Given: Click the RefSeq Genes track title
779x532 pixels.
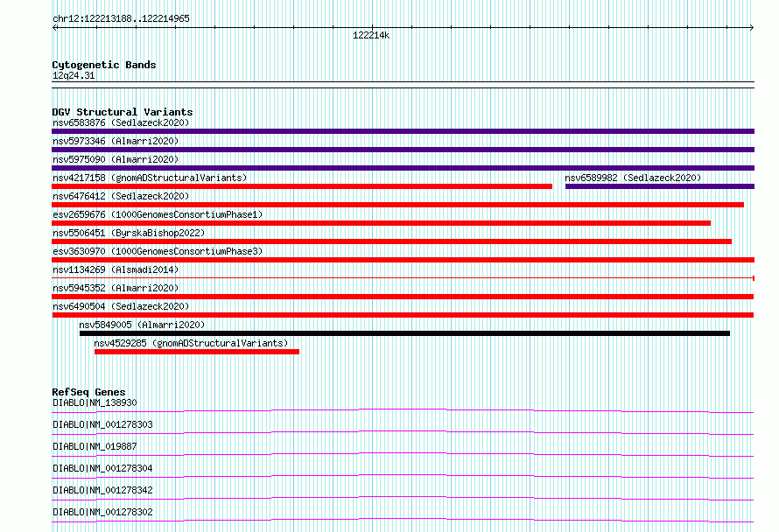Looking at the screenshot, I should coord(88,392).
